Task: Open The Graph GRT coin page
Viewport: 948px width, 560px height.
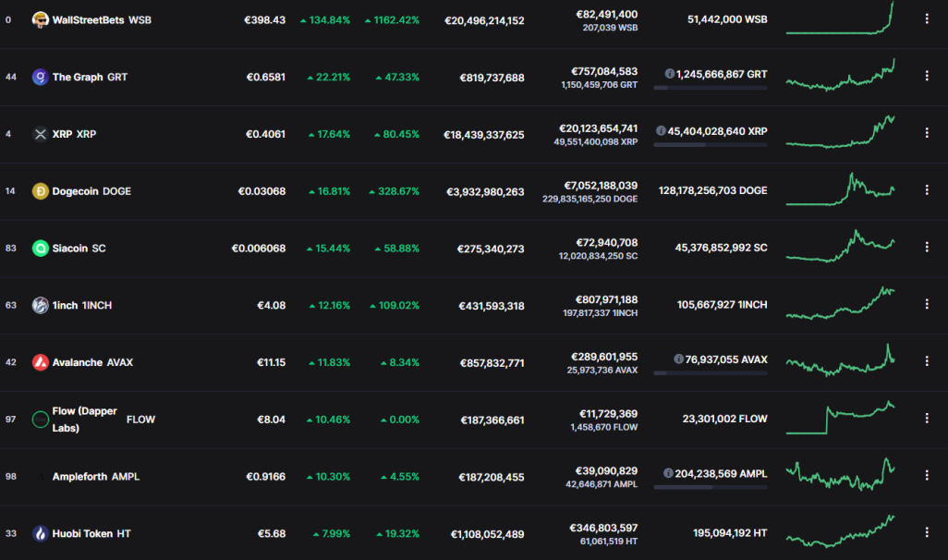Action: 90,77
